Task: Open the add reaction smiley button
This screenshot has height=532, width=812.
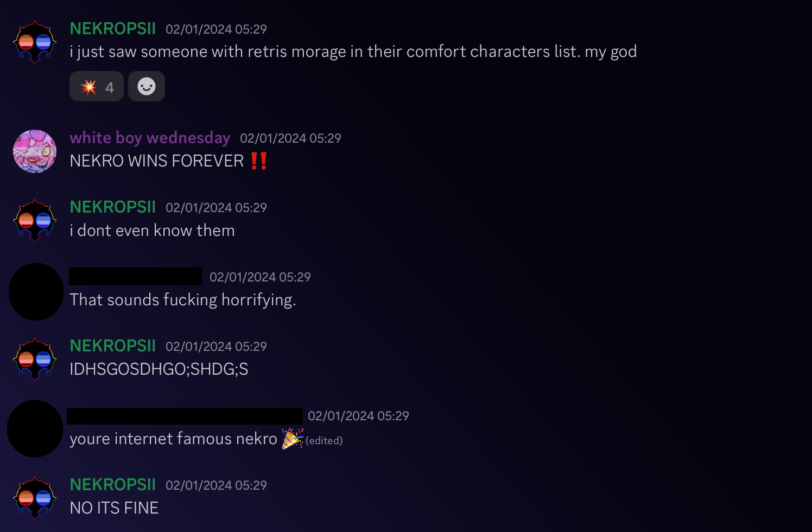Action: pos(147,86)
